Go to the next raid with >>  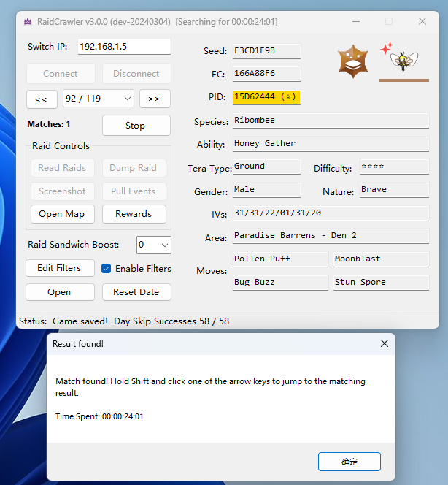[155, 99]
